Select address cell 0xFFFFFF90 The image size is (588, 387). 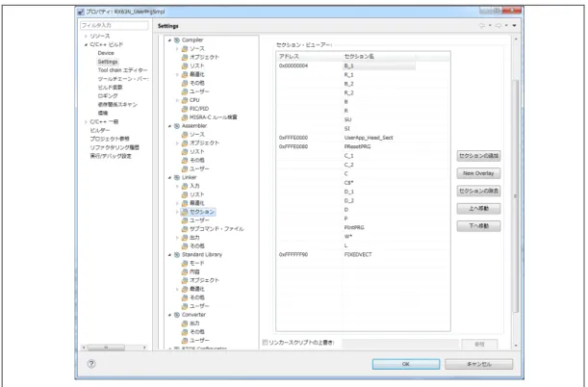294,254
